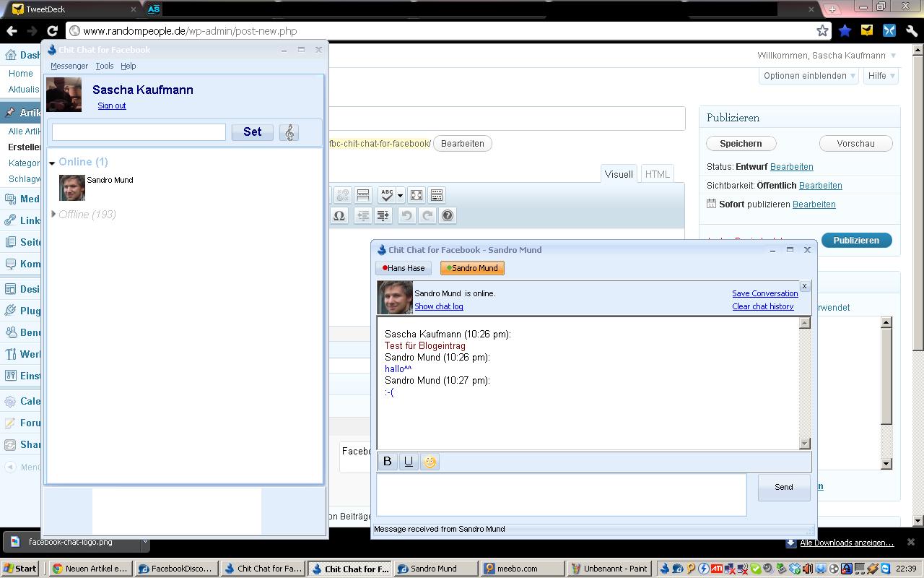Open the Optionen einblenden dropdown
924x578 pixels.
808,76
